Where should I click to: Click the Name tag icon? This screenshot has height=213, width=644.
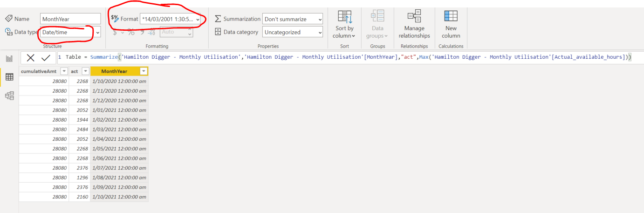[x=8, y=19]
